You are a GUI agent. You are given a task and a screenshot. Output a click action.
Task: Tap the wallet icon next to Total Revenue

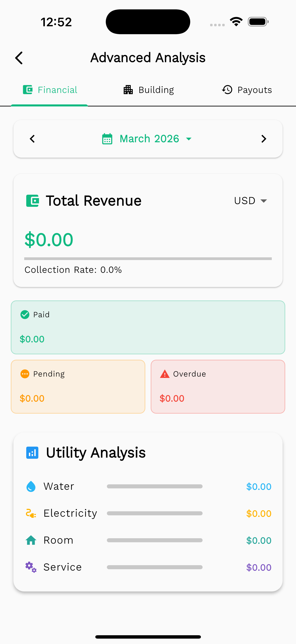(x=33, y=201)
